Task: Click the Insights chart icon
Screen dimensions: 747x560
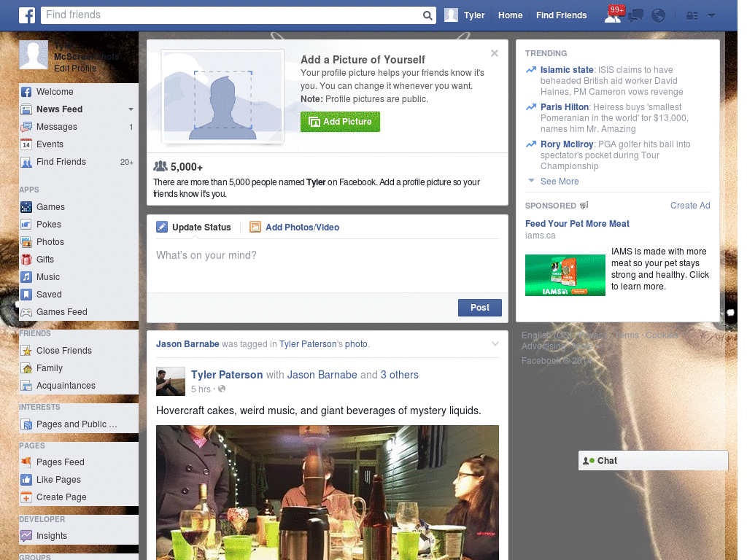Action: pos(26,536)
